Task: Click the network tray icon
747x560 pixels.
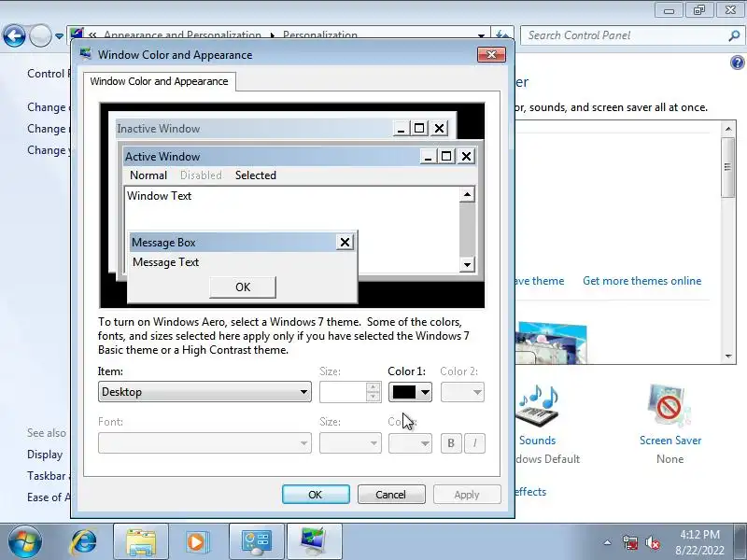Action: (x=629, y=542)
